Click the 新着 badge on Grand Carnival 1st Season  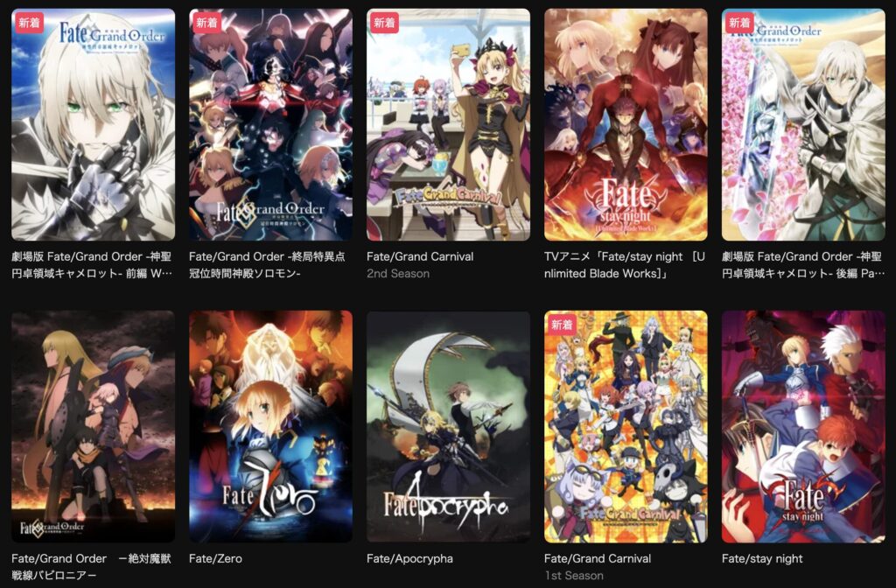562,325
